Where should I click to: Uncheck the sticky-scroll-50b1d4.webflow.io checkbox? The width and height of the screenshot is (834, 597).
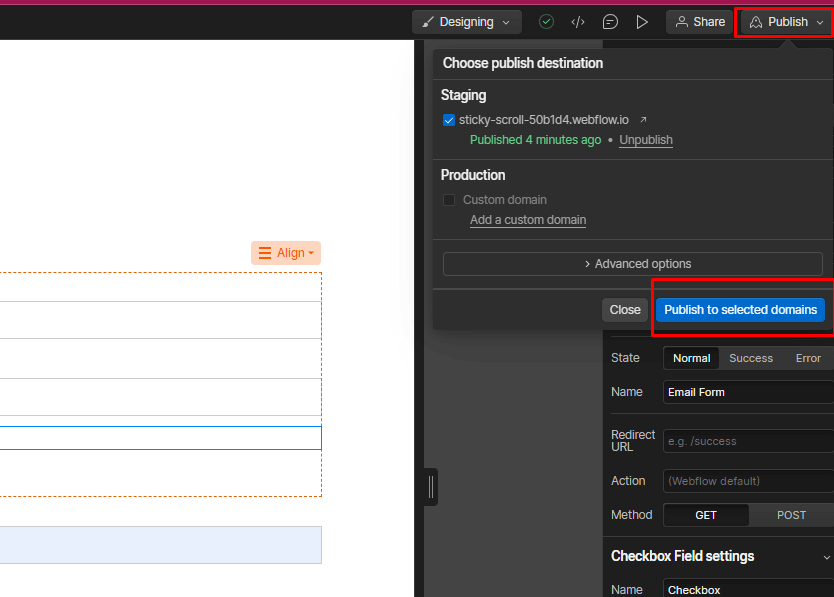click(x=449, y=120)
